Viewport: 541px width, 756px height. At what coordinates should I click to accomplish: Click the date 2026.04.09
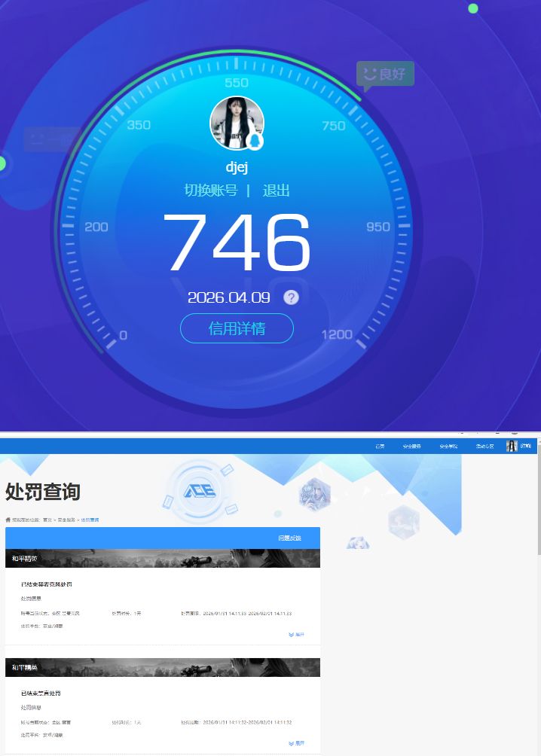(229, 297)
